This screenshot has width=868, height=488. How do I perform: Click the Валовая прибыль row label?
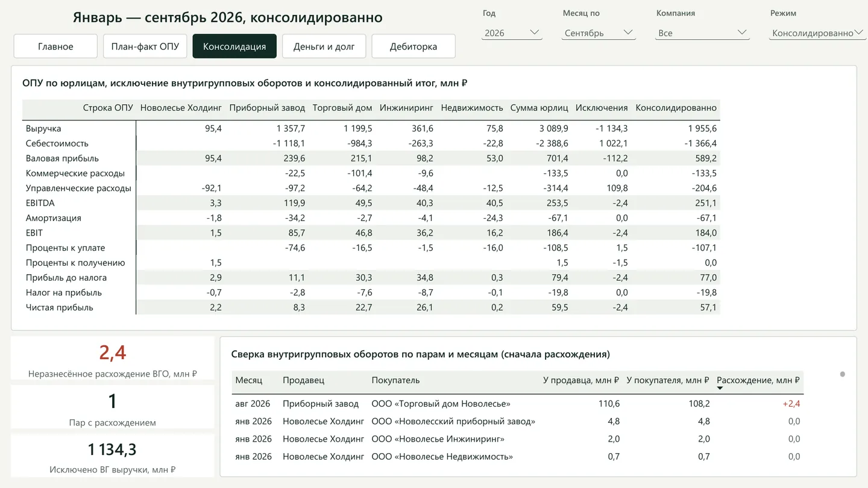[61, 158]
